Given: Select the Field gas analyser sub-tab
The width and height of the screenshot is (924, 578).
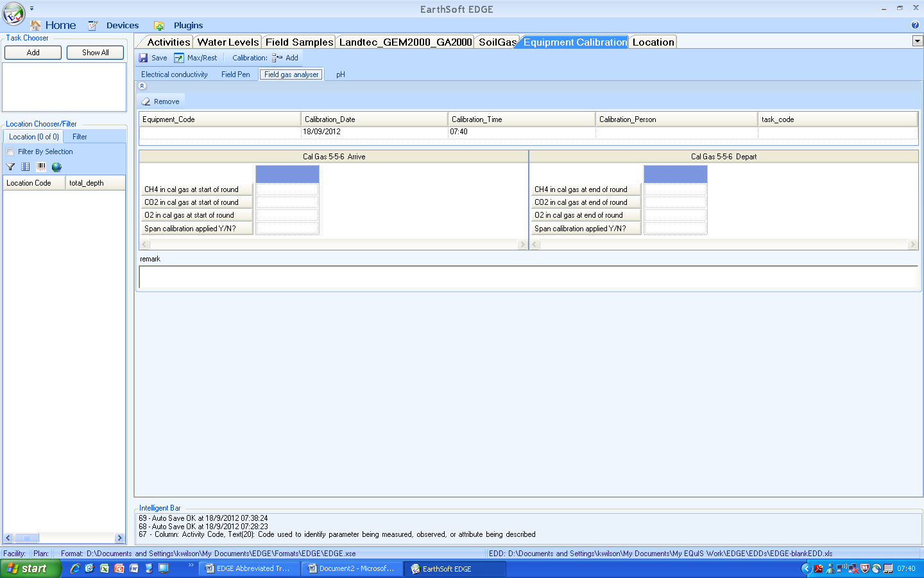Looking at the screenshot, I should tap(291, 74).
